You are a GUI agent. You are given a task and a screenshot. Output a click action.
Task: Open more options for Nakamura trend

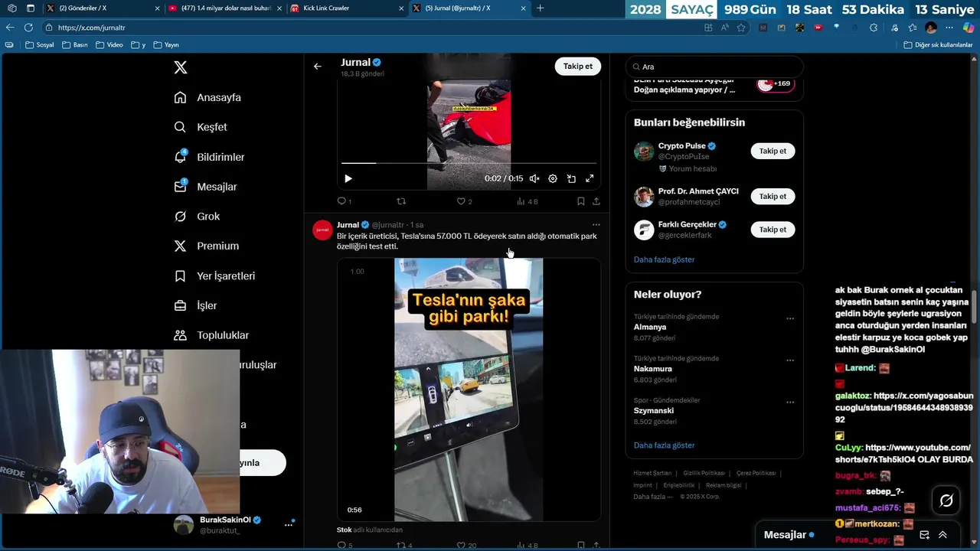[x=790, y=360]
